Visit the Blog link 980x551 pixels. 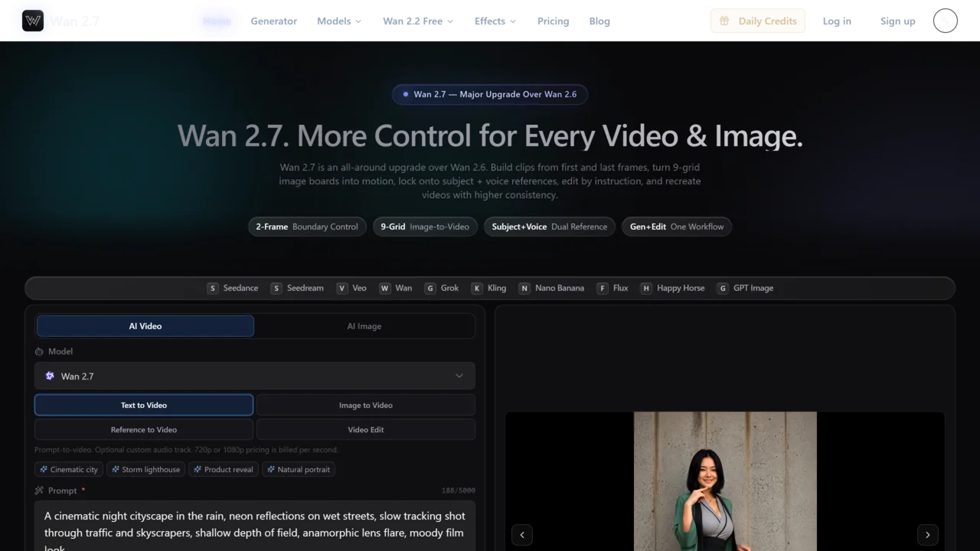coord(599,21)
